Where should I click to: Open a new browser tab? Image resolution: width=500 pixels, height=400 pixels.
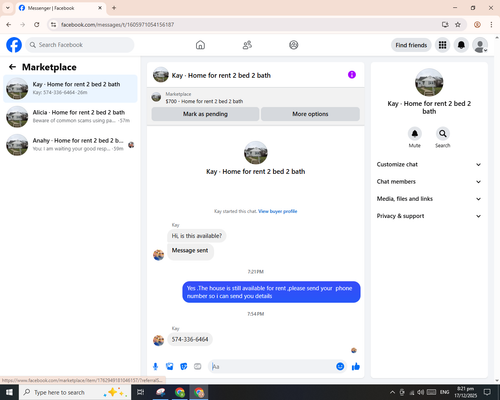tap(114, 8)
